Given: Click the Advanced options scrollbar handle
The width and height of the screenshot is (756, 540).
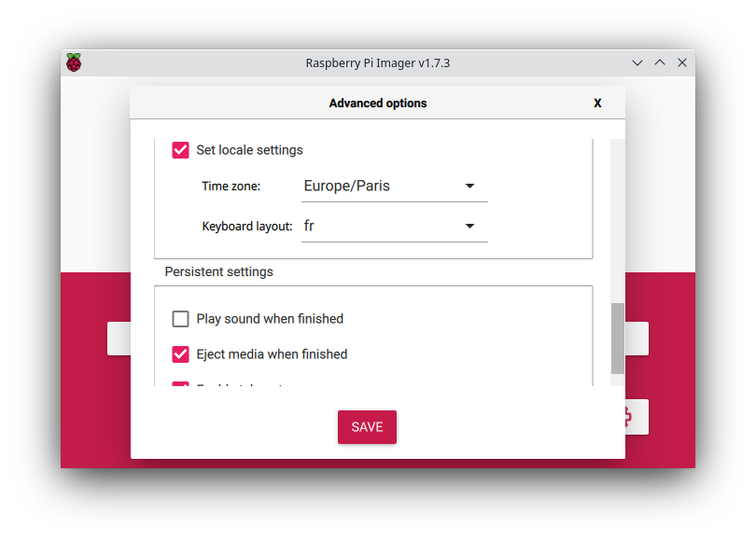Looking at the screenshot, I should click(617, 339).
